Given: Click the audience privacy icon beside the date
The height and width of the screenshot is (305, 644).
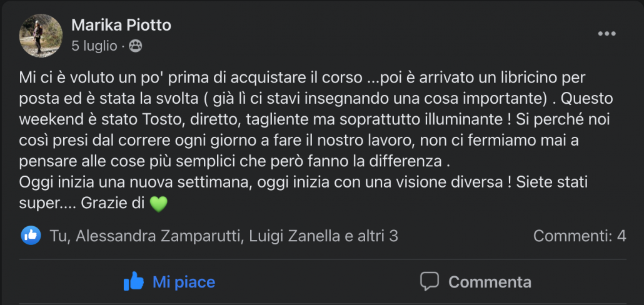Looking at the screenshot, I should (136, 46).
